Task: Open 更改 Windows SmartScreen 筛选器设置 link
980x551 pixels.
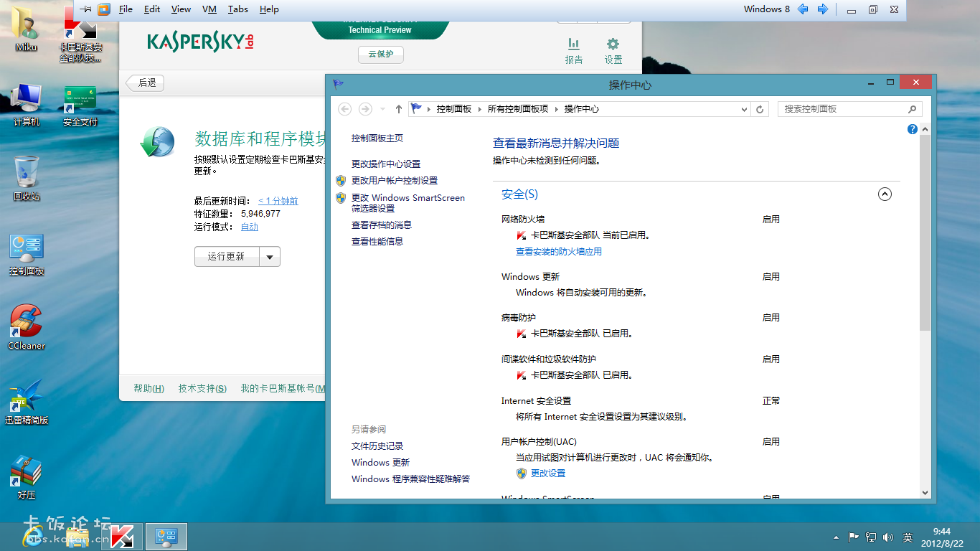Action: [x=408, y=203]
